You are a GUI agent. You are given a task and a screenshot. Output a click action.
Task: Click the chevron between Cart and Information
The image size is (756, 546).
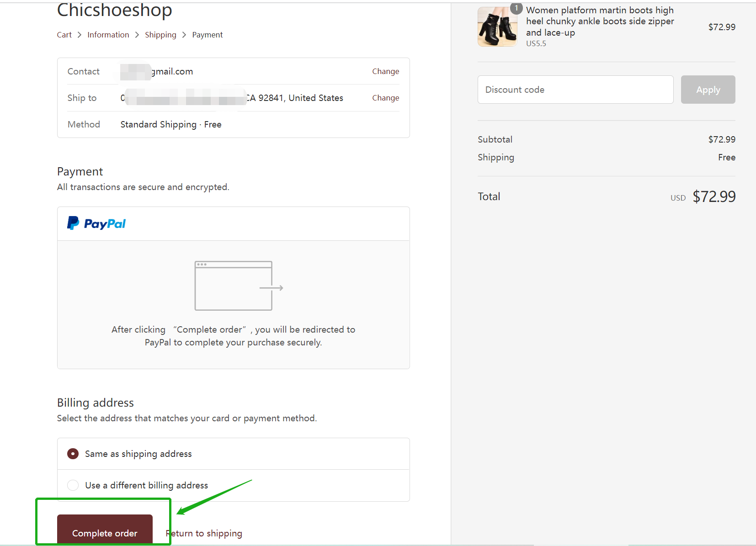pyautogui.click(x=80, y=35)
